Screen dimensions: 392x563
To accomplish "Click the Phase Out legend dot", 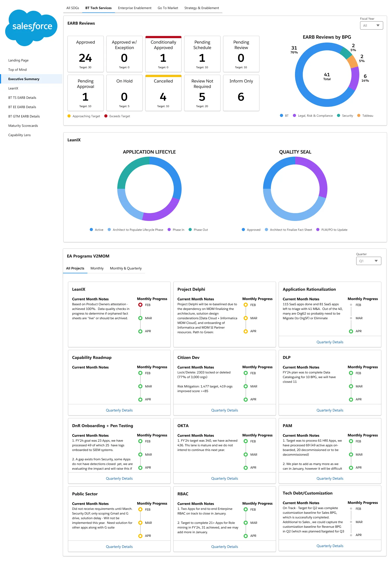I will click(190, 230).
